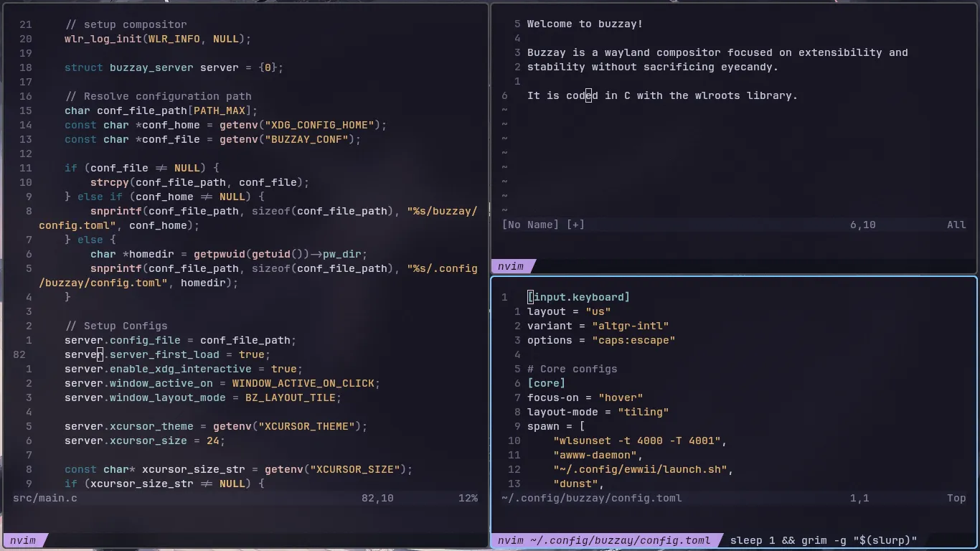Click the 'struct buzzay_server server' declaration

pyautogui.click(x=174, y=67)
